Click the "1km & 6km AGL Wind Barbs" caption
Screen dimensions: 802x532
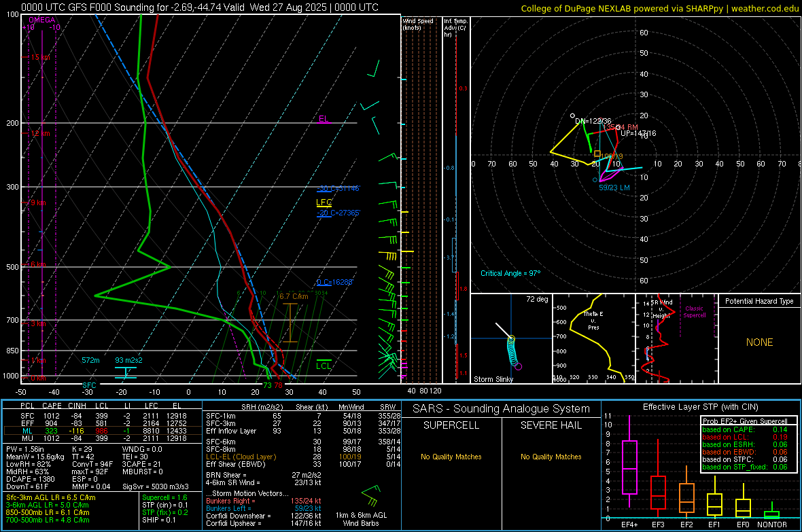click(x=361, y=519)
